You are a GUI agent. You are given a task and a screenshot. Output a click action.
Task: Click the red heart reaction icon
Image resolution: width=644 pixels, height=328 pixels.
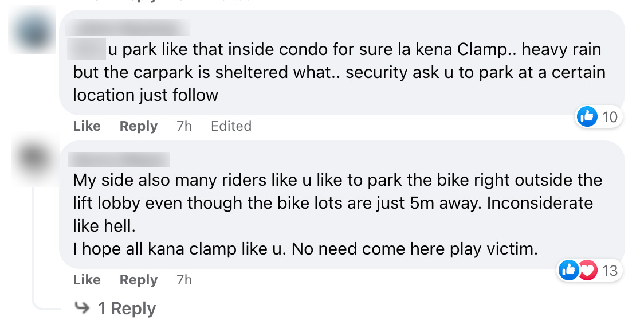click(588, 271)
